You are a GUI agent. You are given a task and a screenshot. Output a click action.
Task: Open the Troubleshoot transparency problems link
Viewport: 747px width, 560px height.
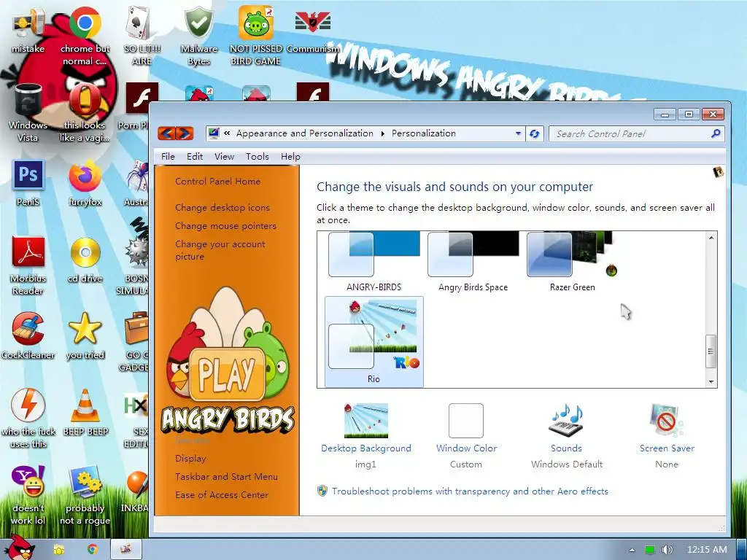click(x=471, y=491)
